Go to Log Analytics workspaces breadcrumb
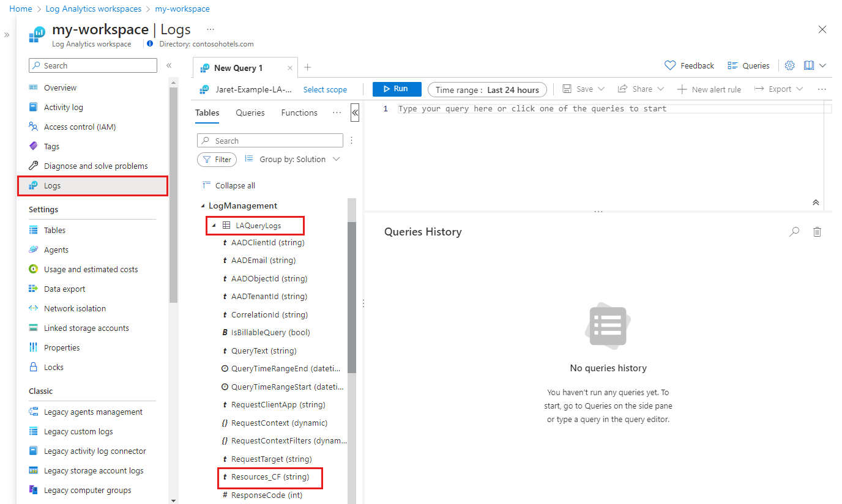Viewport: 842px width, 504px height. coord(94,9)
